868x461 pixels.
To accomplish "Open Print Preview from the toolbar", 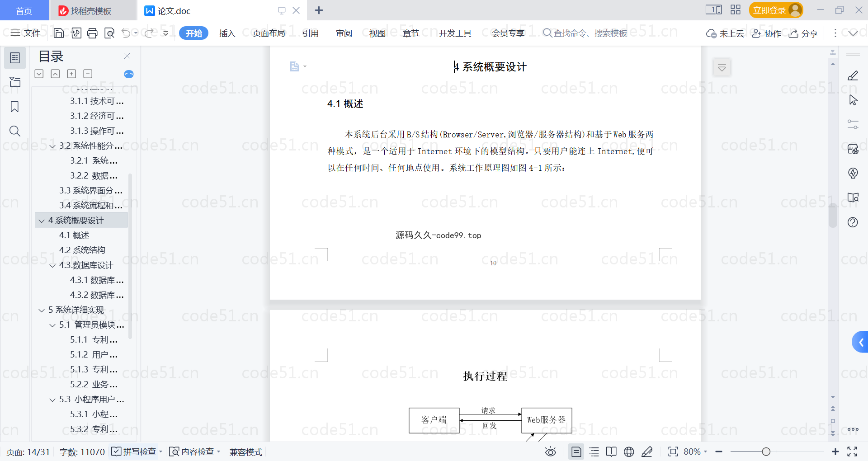I will [x=109, y=33].
